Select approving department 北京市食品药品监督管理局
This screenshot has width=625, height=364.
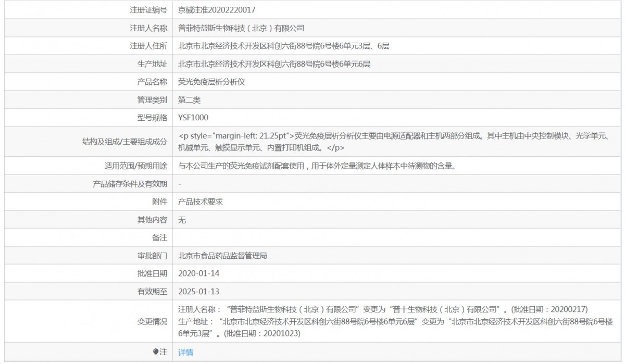tap(223, 256)
